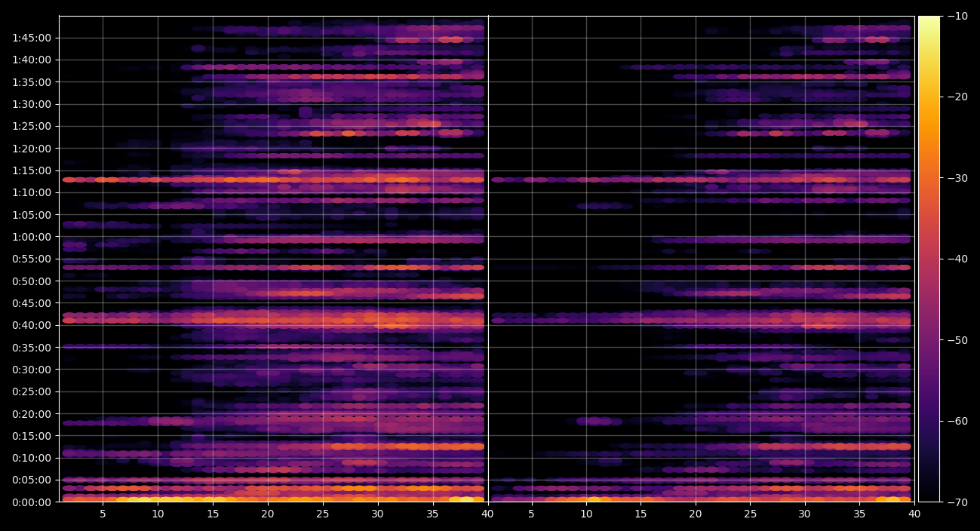This screenshot has width=980, height=531.
Task: Select the 1:35:00 time label
Action: tap(32, 82)
